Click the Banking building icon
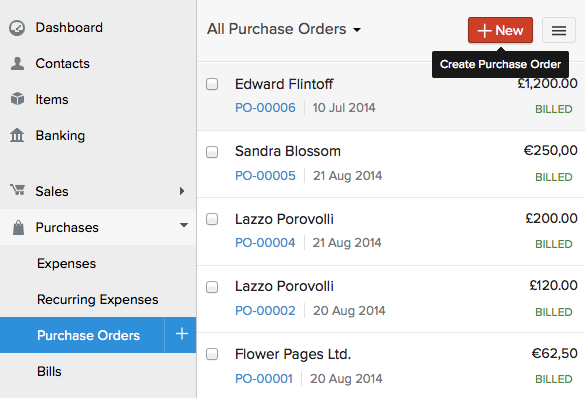 click(17, 135)
